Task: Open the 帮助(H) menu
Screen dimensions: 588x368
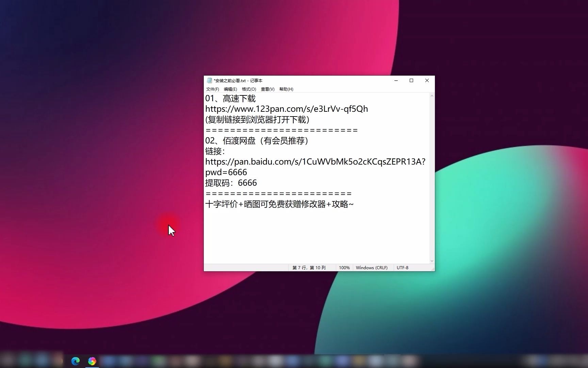Action: pyautogui.click(x=286, y=89)
